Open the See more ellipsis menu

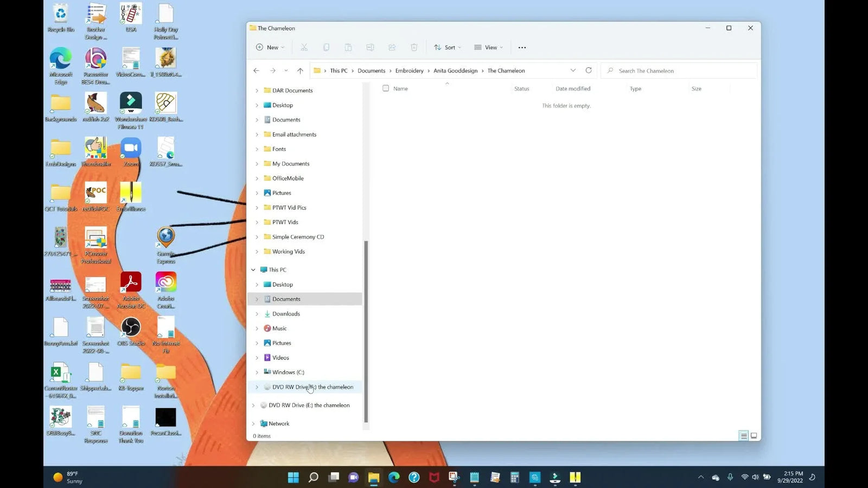(522, 47)
